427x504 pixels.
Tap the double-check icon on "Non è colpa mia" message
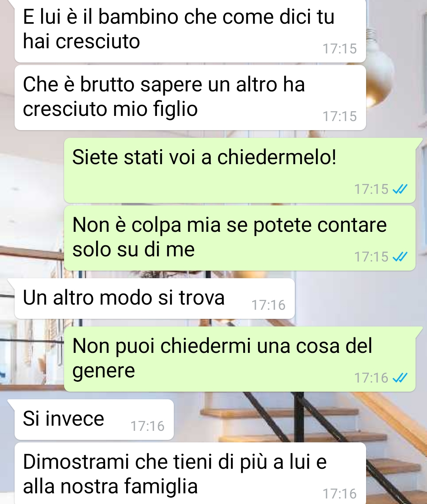pyautogui.click(x=400, y=257)
